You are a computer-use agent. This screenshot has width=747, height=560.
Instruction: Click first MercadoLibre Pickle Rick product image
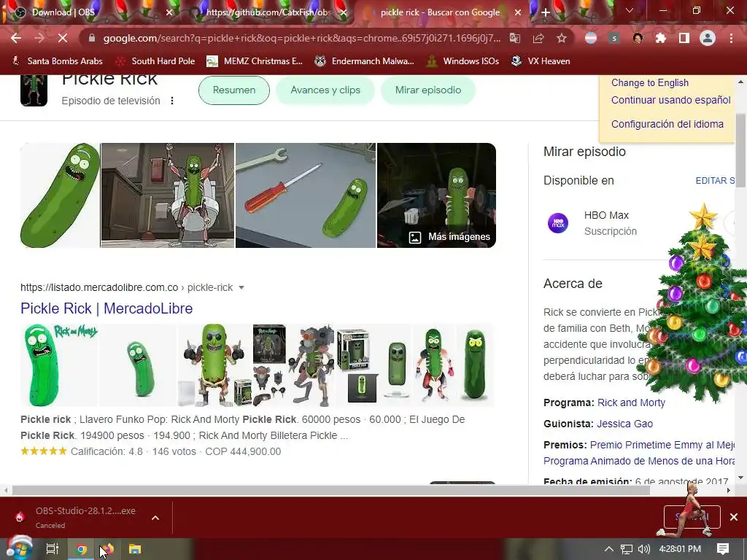[x=59, y=365]
